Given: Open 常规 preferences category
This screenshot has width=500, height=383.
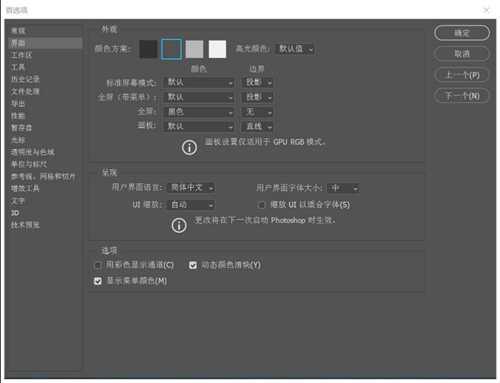Looking at the screenshot, I should click(44, 31).
